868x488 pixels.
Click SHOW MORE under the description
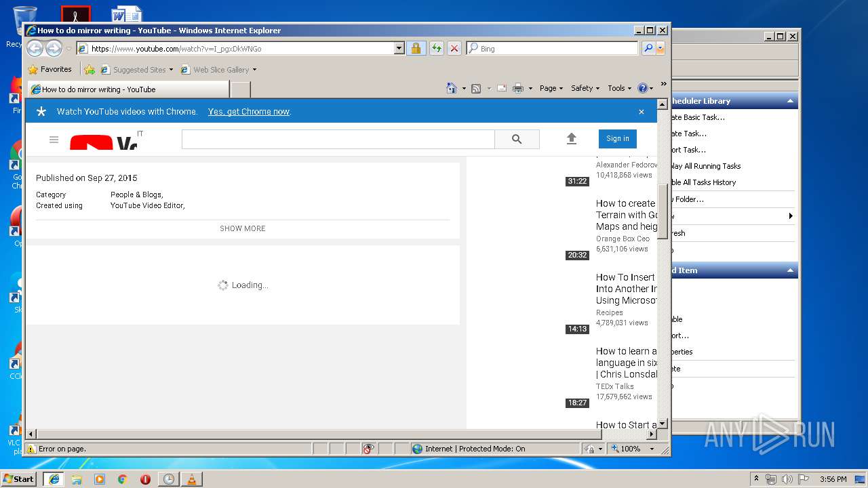[243, 228]
